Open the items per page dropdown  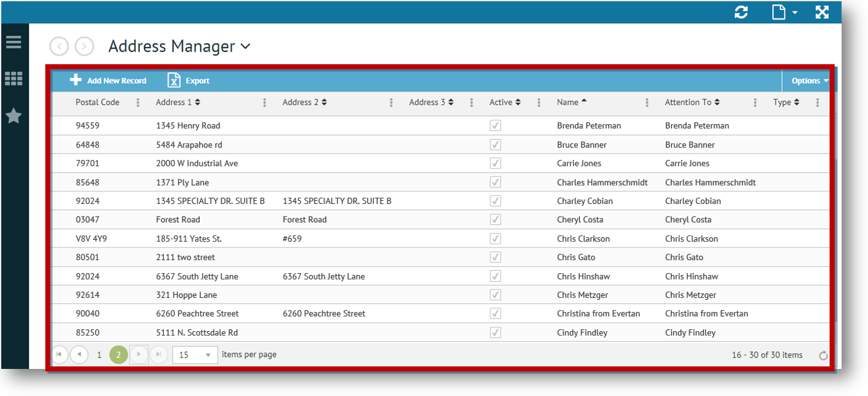[195, 355]
